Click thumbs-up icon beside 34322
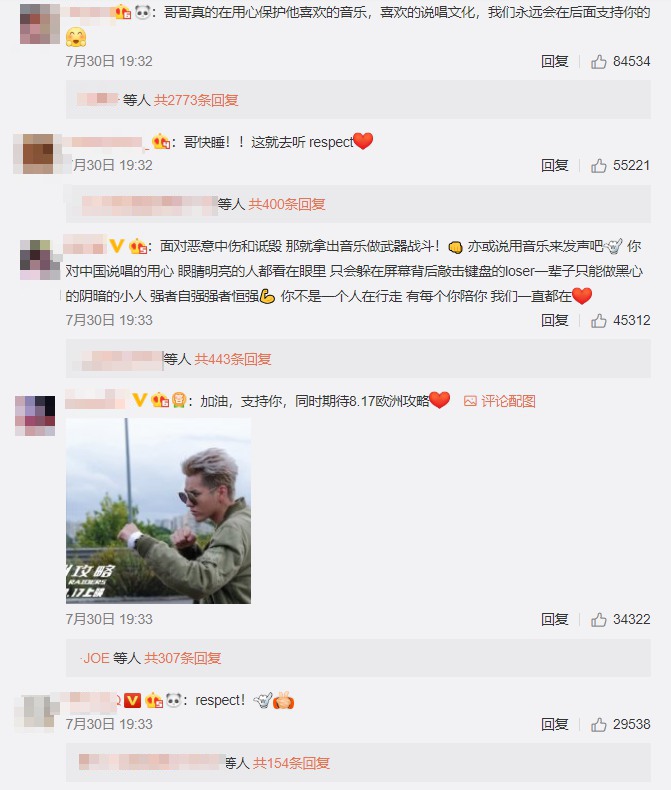 click(598, 620)
